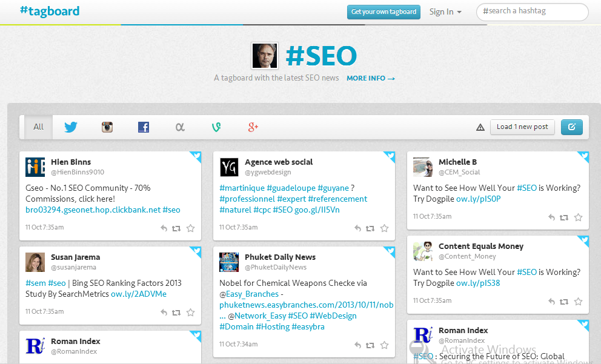Click the warning triangle icon in filter bar
Screen dimensions: 601x364
pos(480,127)
